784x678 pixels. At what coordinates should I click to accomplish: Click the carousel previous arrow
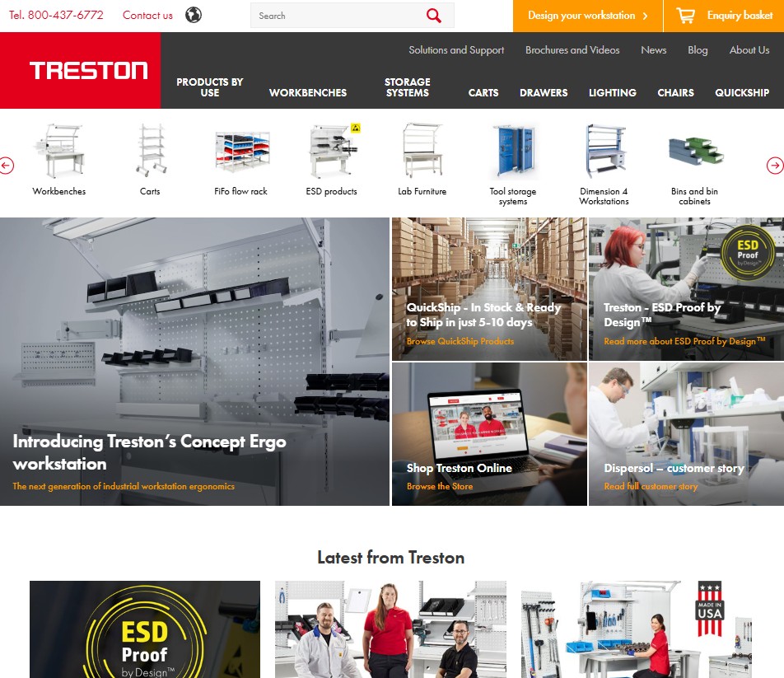(x=7, y=166)
